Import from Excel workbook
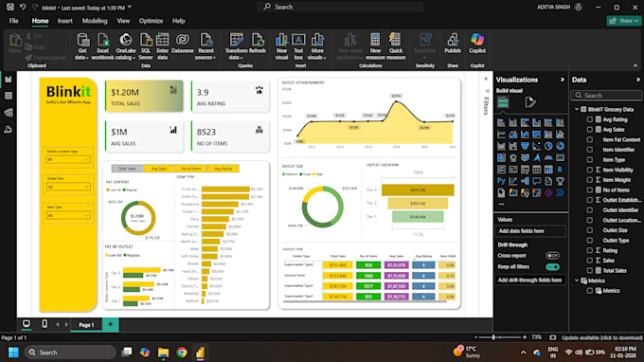Image resolution: width=644 pixels, height=362 pixels. (102, 46)
